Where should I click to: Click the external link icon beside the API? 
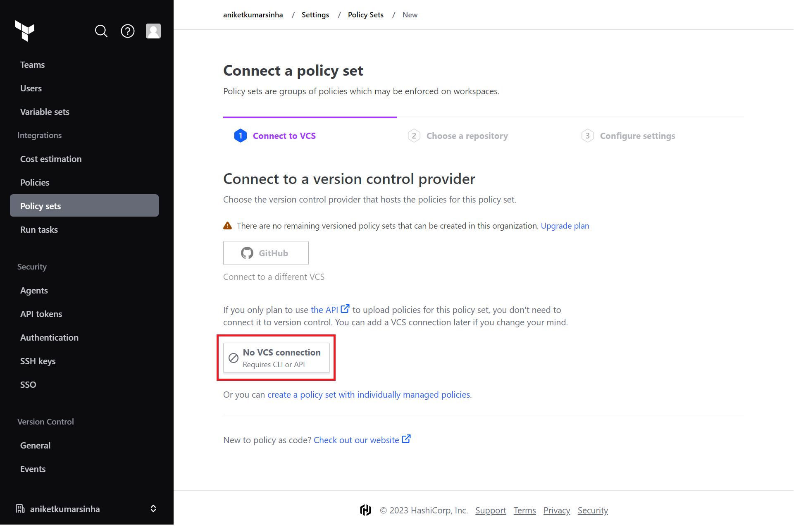(345, 309)
